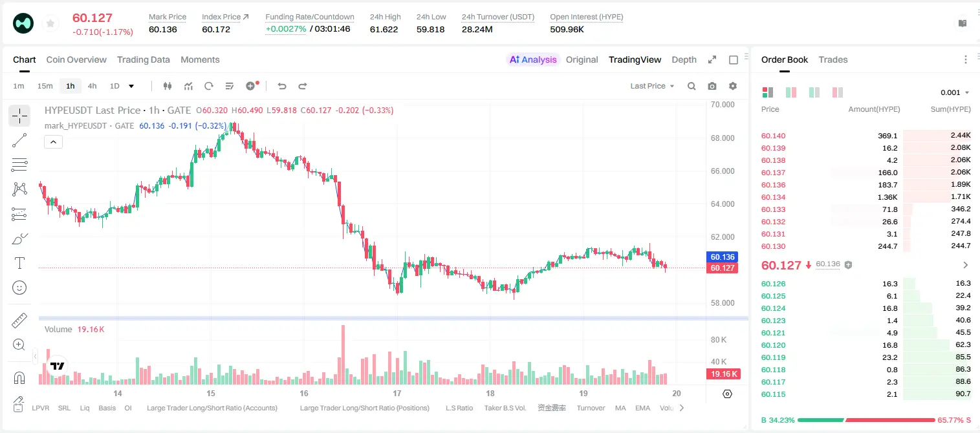The width and height of the screenshot is (980, 433).
Task: Show only sell orders in order book
Action: 838,92
